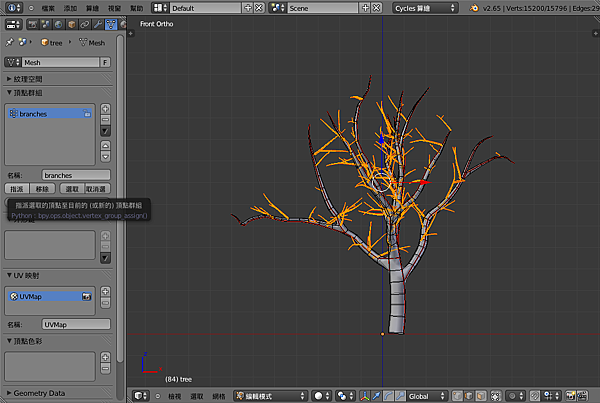The image size is (600, 403).
Task: Click the Default screen layout name field
Action: point(205,8)
